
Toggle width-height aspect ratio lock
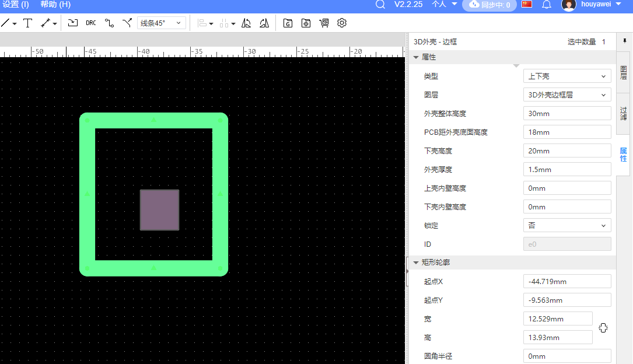tap(603, 328)
